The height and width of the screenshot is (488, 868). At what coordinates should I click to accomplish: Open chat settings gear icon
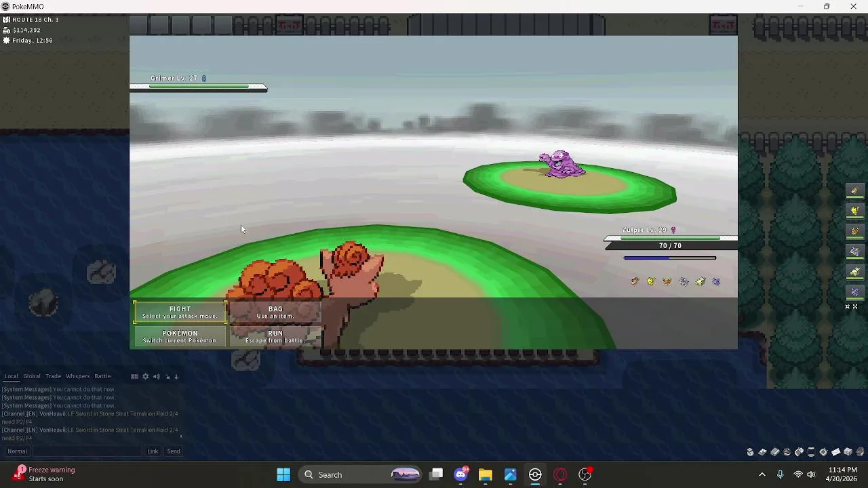click(x=145, y=376)
